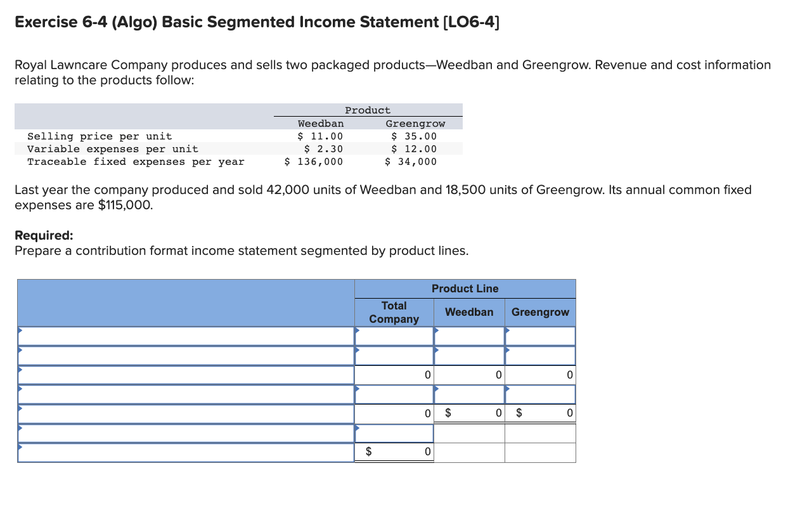
Task: Click the Weedban column header
Action: 469,312
